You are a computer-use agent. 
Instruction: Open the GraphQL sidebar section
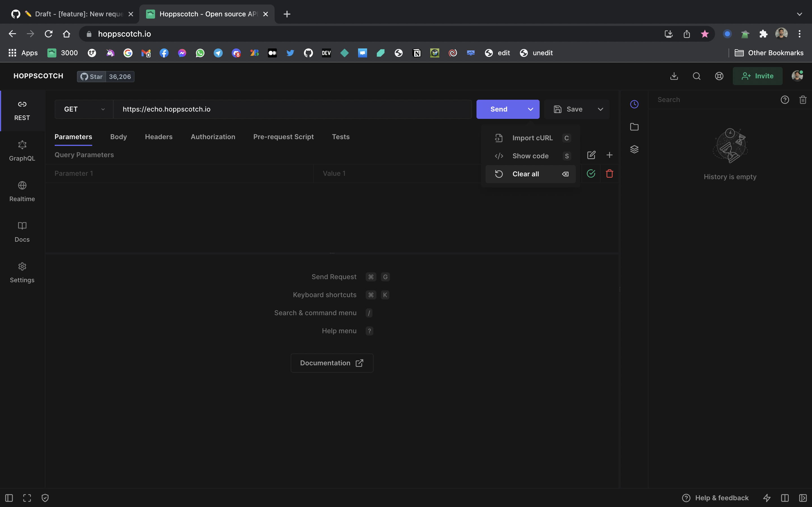(22, 151)
